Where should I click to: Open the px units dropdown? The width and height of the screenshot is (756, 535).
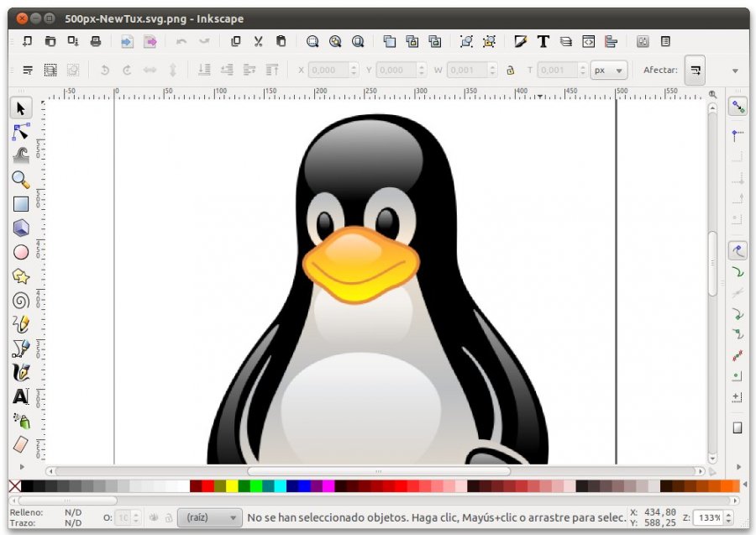coord(609,71)
